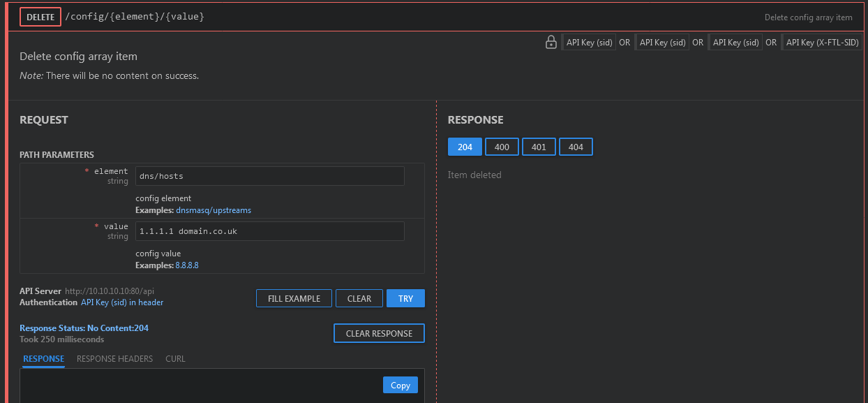Show the 404 response details
868x403 pixels.
pos(576,147)
